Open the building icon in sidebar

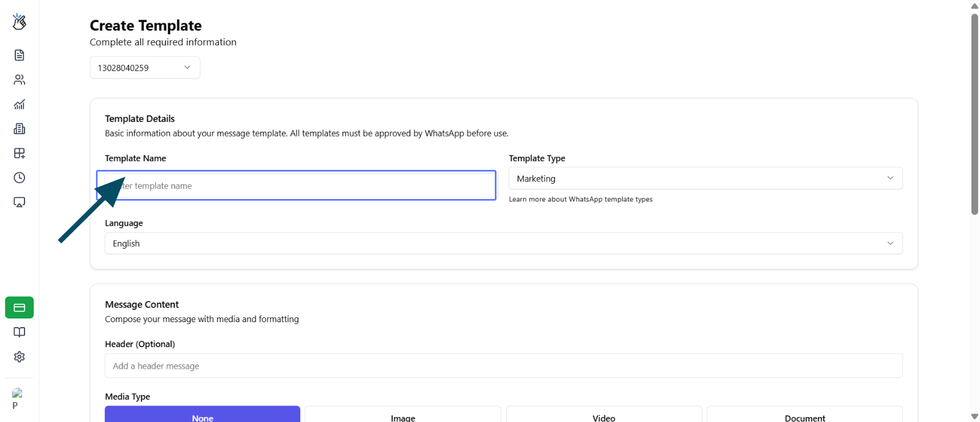click(20, 129)
